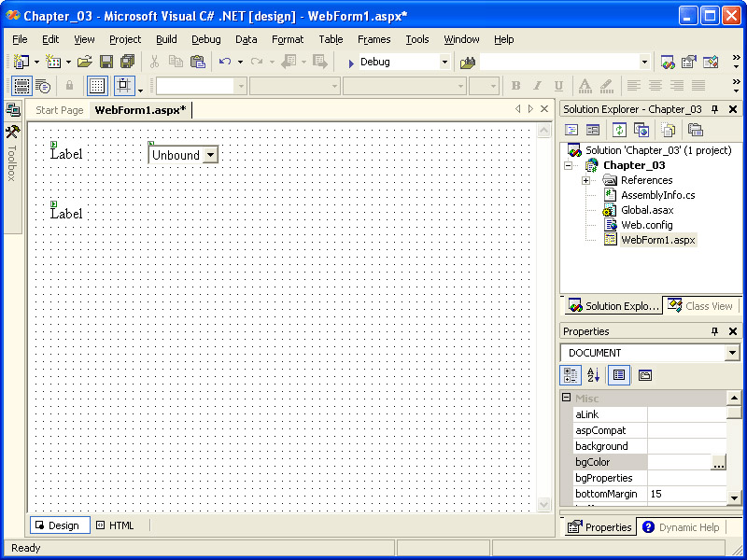Screen dimensions: 747x560
Task: Toggle Categorized view in Properties panel
Action: [x=570, y=375]
